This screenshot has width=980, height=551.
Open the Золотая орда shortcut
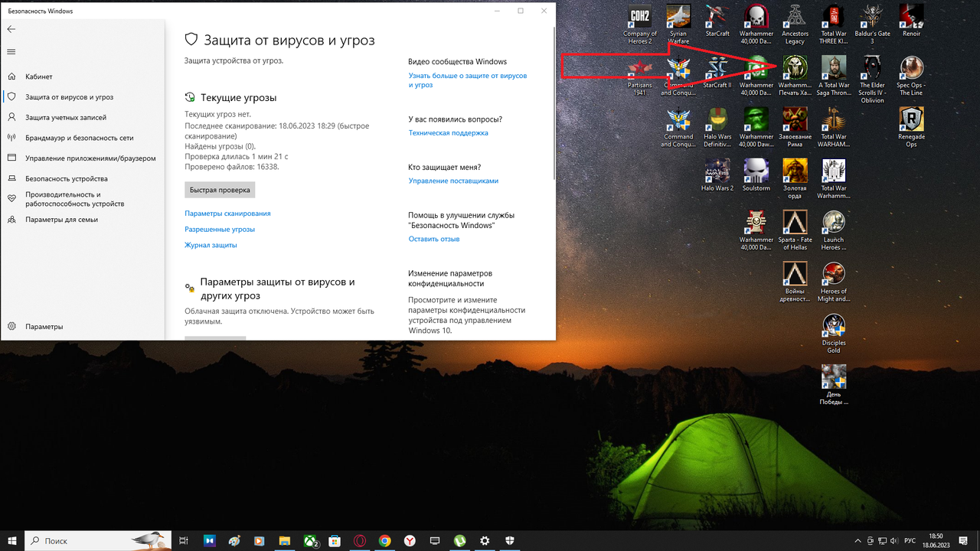tap(795, 179)
